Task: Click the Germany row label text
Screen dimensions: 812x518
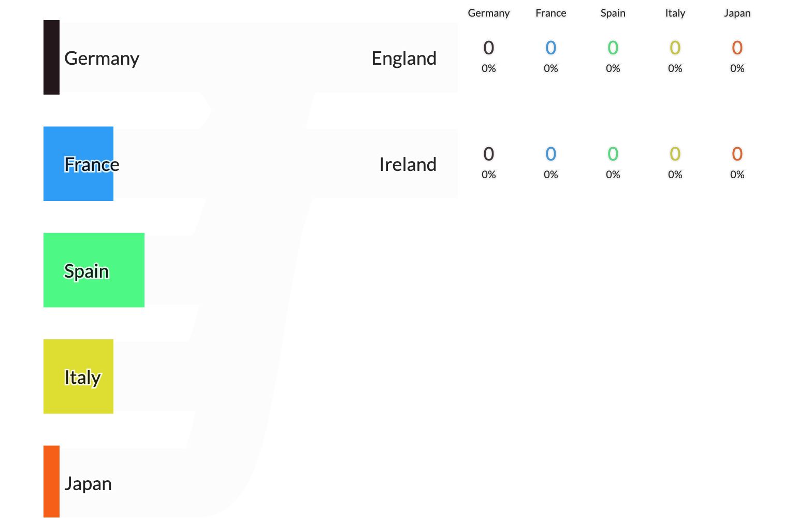Action: click(102, 58)
